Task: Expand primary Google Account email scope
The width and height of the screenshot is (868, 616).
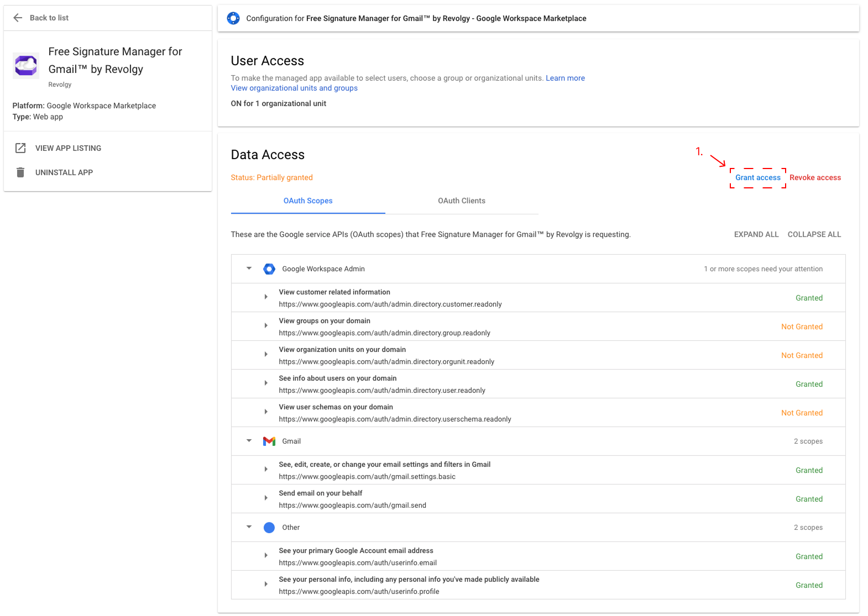Action: click(266, 556)
